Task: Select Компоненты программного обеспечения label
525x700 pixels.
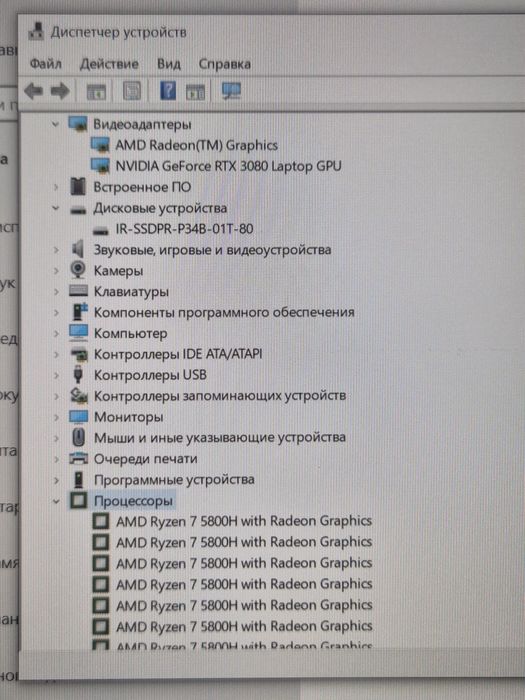Action: click(224, 312)
